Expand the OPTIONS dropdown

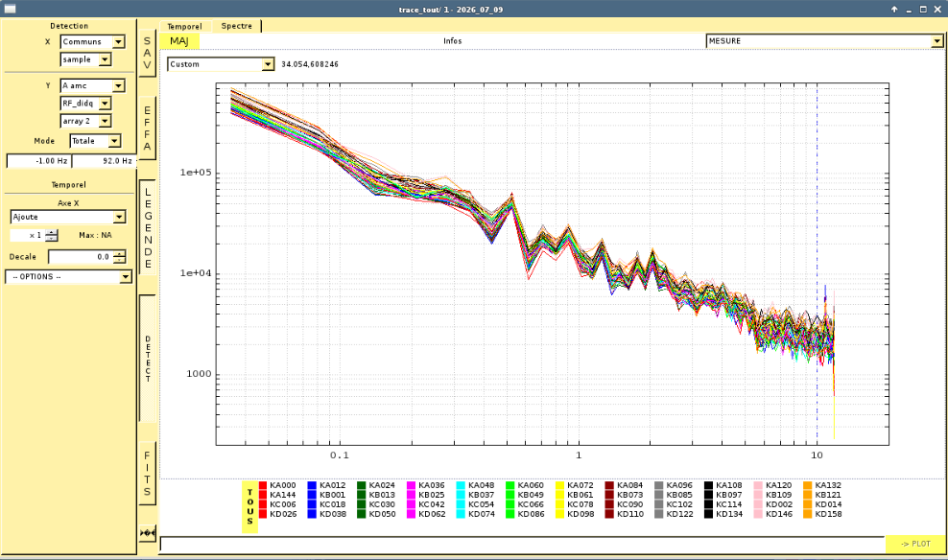pyautogui.click(x=68, y=277)
